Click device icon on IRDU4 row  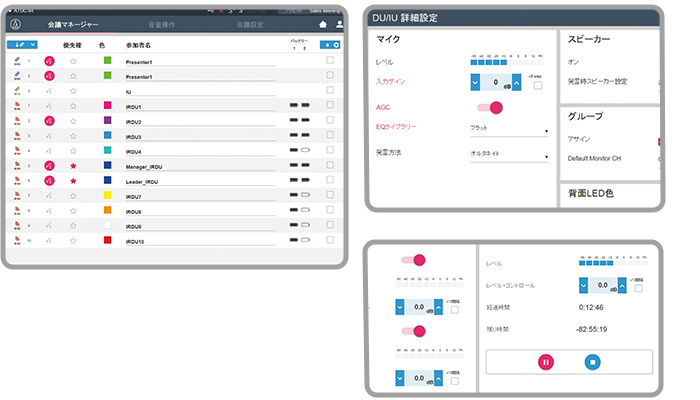pyautogui.click(x=17, y=150)
